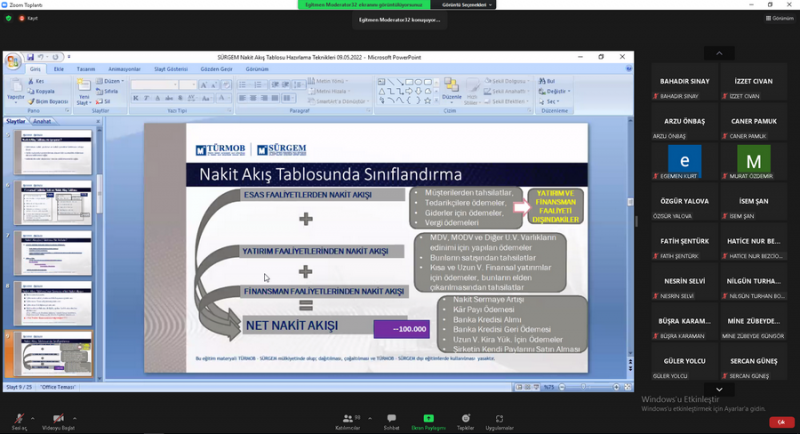Viewport: 800px width, 434px height.
Task: Click the green Ekran Paylaşımı share icon
Action: (428, 418)
